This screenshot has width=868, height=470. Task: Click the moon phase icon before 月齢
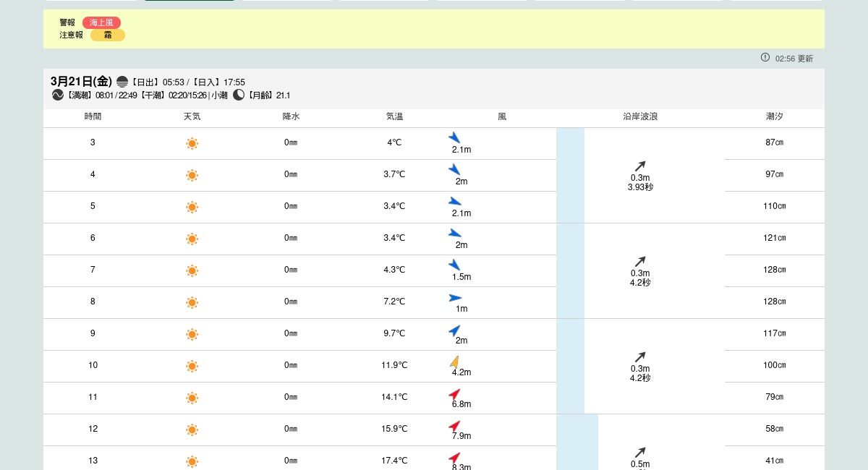[x=239, y=95]
